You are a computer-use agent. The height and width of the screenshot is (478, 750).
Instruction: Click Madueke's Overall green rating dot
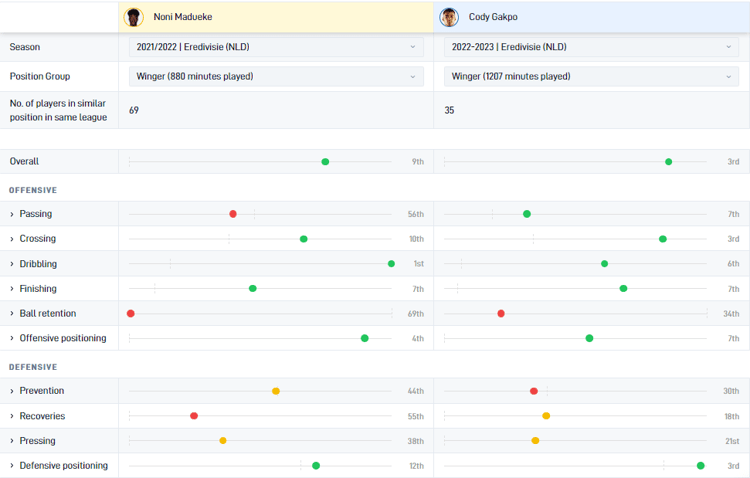tap(325, 162)
